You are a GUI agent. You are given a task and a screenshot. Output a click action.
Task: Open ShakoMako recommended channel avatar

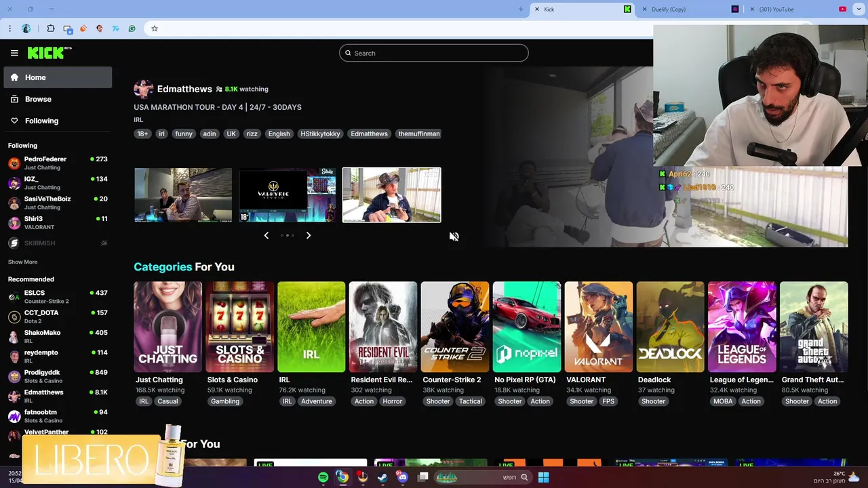[x=14, y=337]
